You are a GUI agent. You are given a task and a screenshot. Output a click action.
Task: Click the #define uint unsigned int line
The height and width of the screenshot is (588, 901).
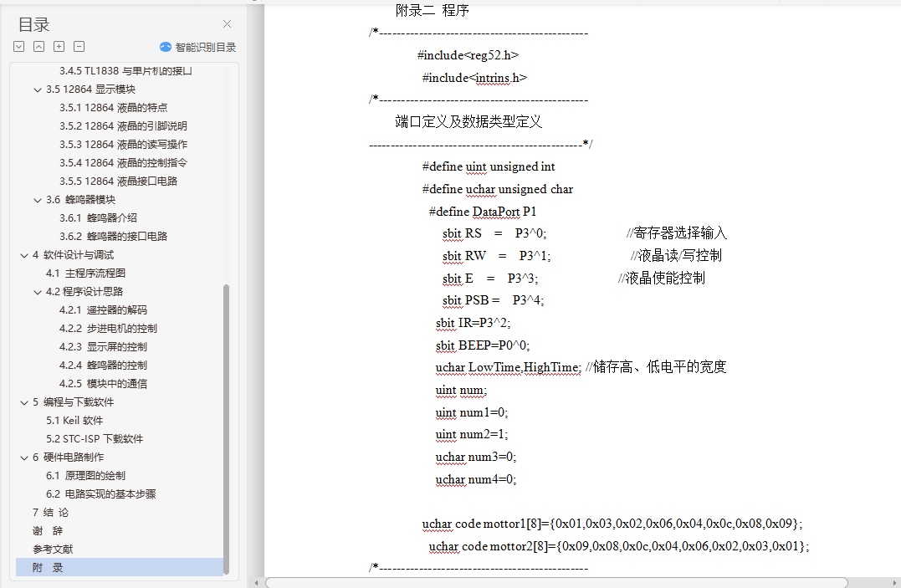point(489,166)
